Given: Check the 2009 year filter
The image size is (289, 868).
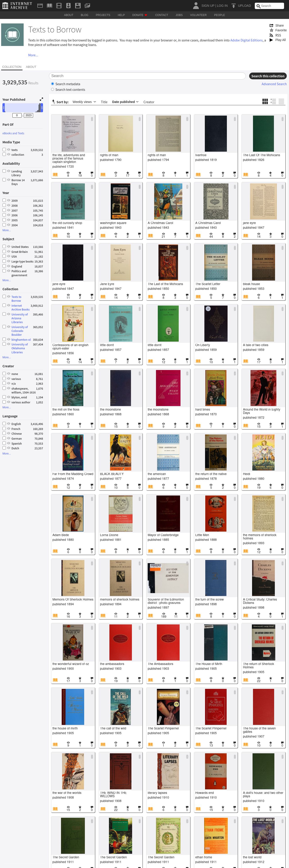Looking at the screenshot, I should coord(4,200).
